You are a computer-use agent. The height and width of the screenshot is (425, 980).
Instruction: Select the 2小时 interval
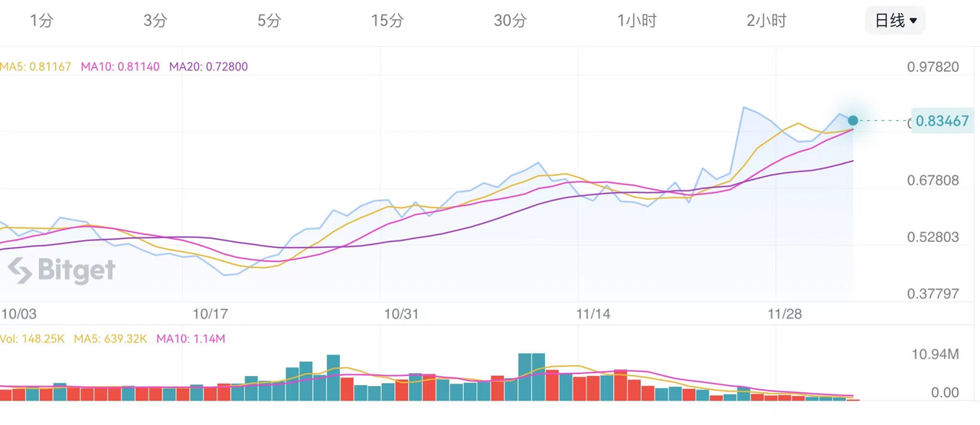point(766,21)
